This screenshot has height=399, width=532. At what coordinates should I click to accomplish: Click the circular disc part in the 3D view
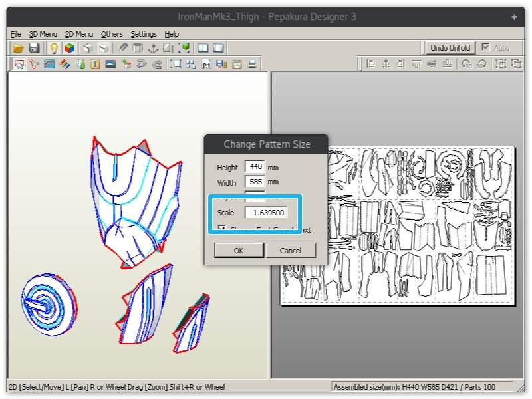coord(49,305)
